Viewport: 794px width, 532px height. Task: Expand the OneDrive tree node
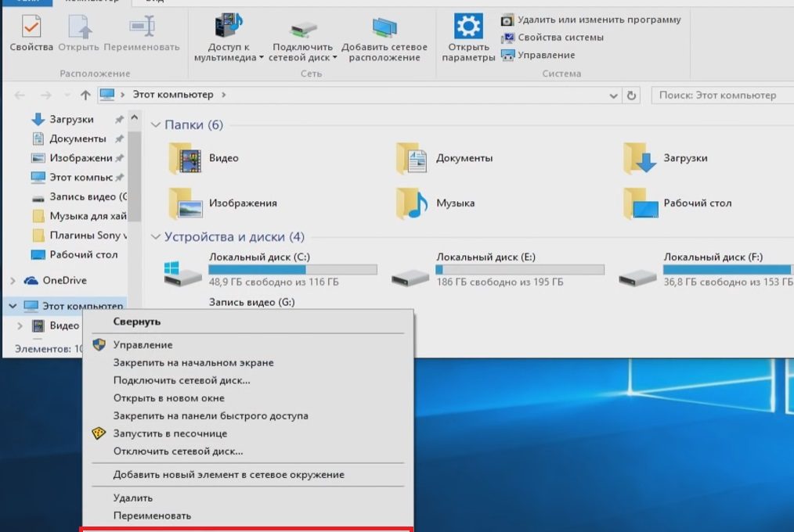point(13,280)
